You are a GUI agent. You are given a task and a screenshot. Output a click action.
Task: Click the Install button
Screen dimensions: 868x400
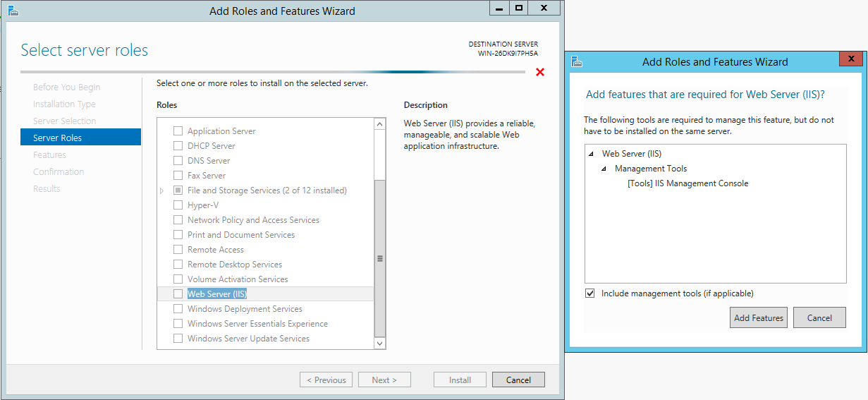coord(460,380)
